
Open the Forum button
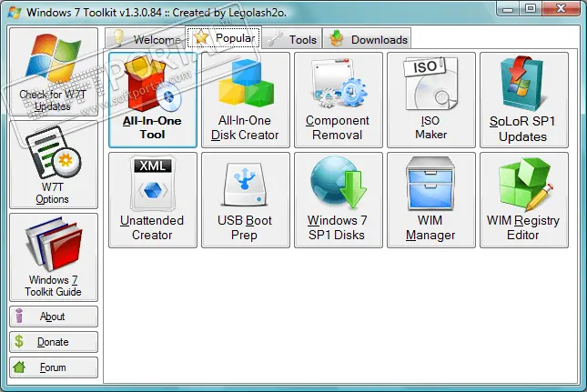click(53, 367)
